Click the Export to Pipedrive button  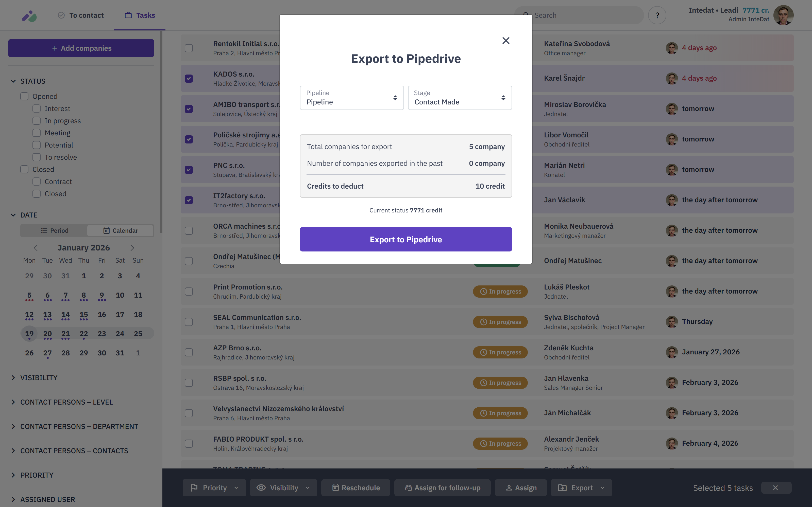(406, 239)
